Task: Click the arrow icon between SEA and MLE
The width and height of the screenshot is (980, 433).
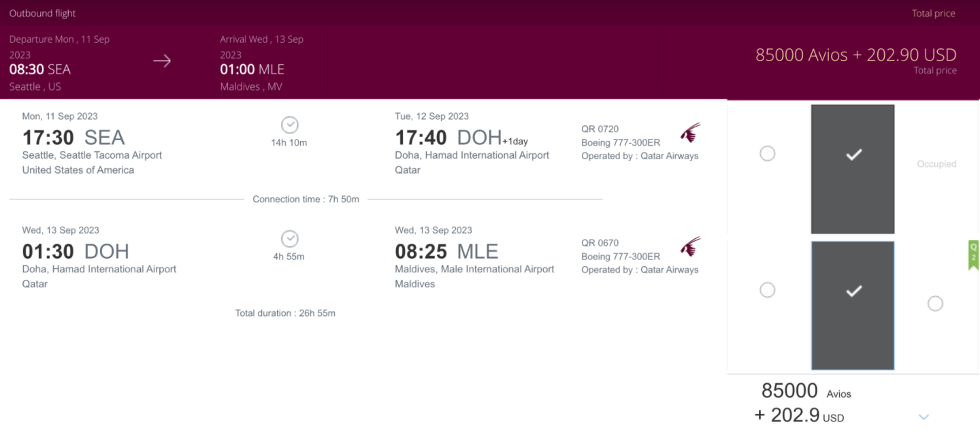Action: pyautogui.click(x=162, y=61)
